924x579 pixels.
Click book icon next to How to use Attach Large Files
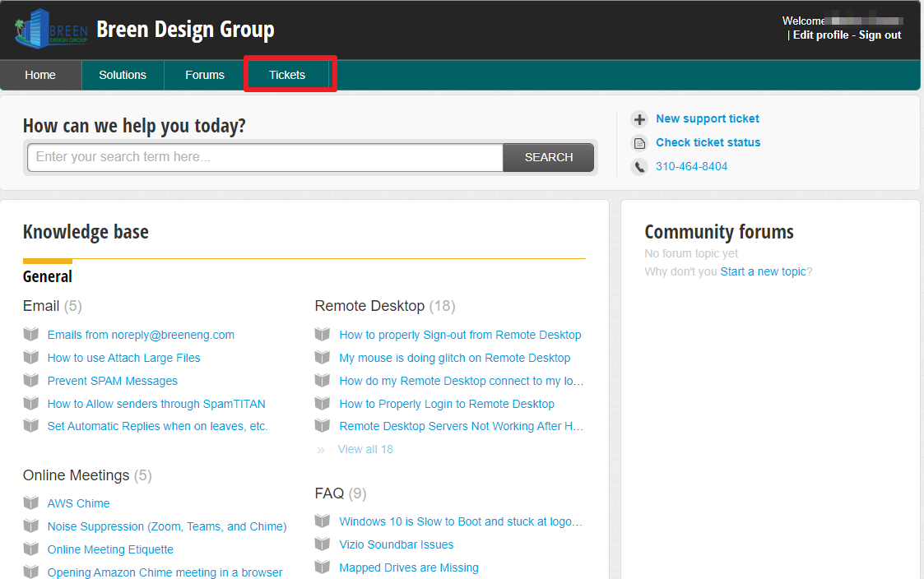tap(30, 358)
